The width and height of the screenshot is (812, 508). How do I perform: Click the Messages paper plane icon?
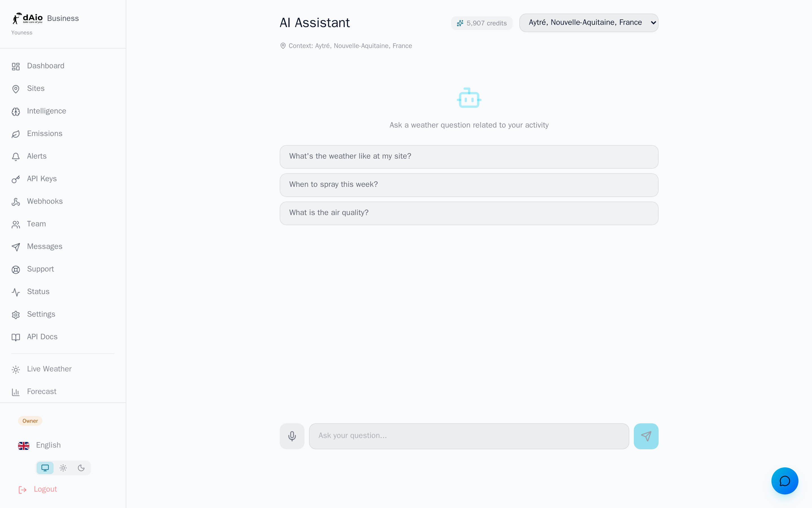[16, 247]
